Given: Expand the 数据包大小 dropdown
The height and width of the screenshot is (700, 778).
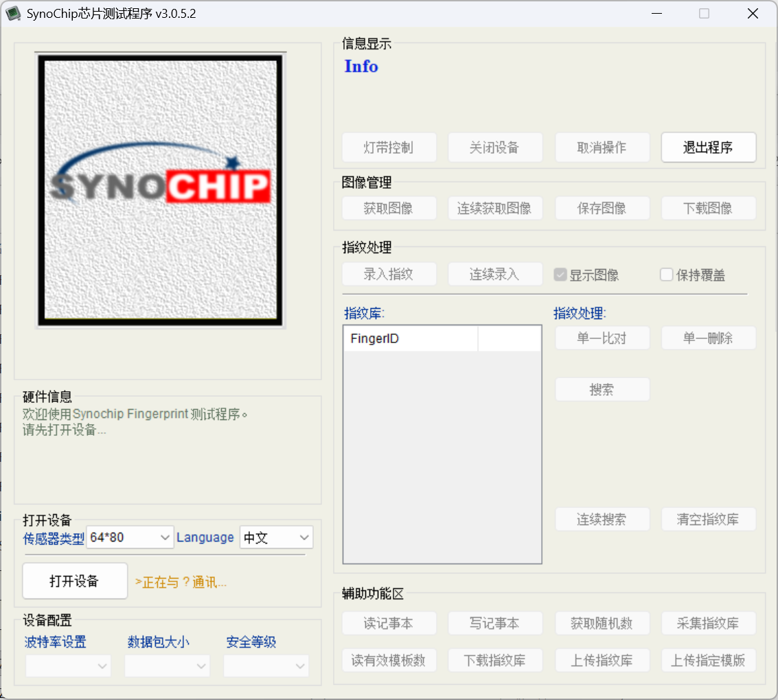Looking at the screenshot, I should click(168, 666).
